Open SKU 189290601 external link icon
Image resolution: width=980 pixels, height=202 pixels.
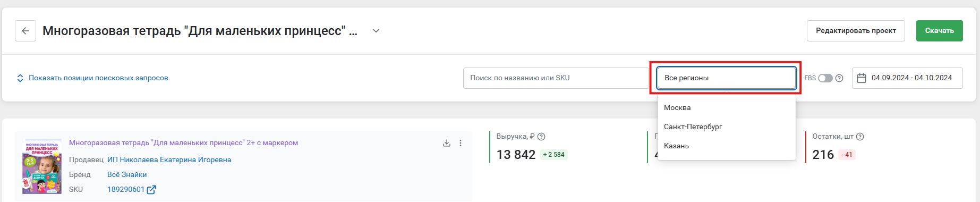pos(151,190)
